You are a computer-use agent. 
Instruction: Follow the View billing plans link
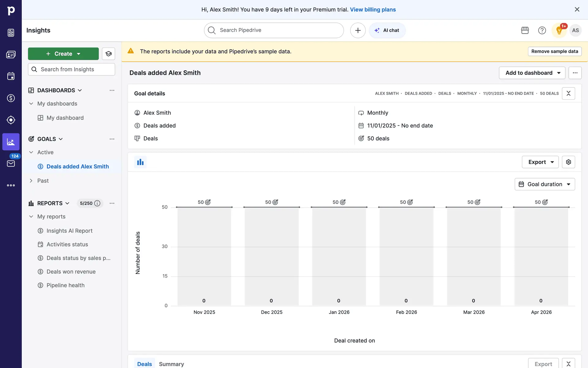[x=373, y=10]
